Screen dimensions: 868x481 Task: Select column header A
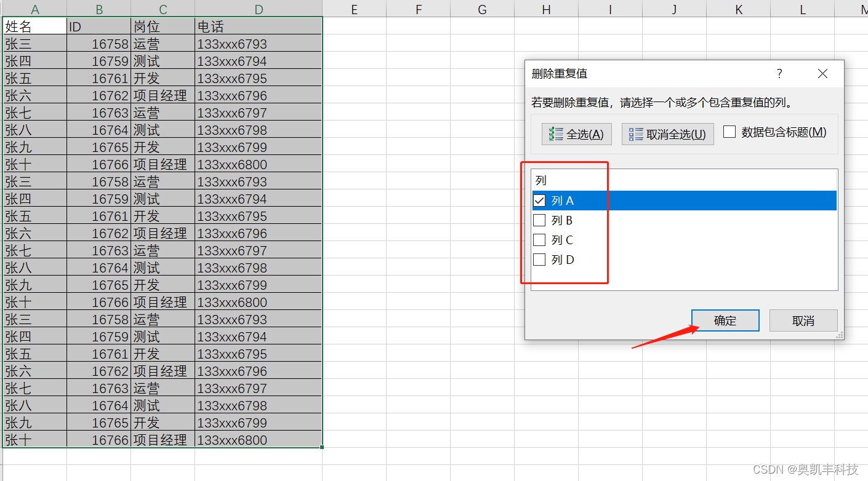34,9
